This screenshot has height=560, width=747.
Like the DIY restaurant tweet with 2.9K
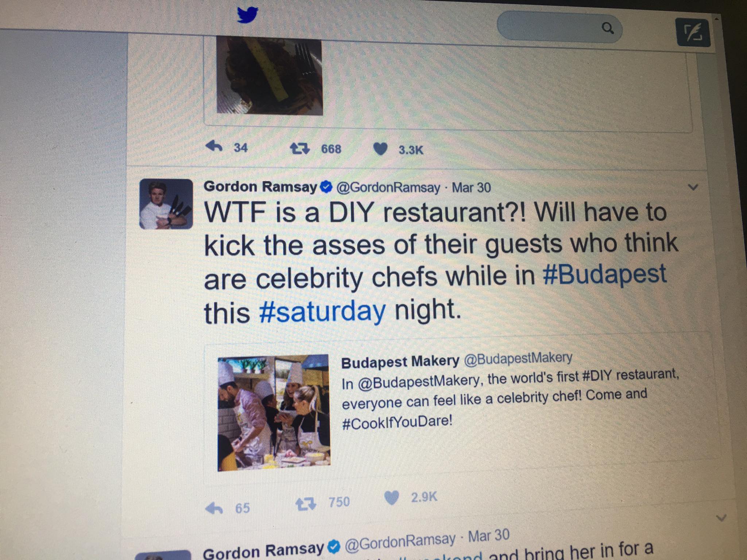pyautogui.click(x=391, y=498)
